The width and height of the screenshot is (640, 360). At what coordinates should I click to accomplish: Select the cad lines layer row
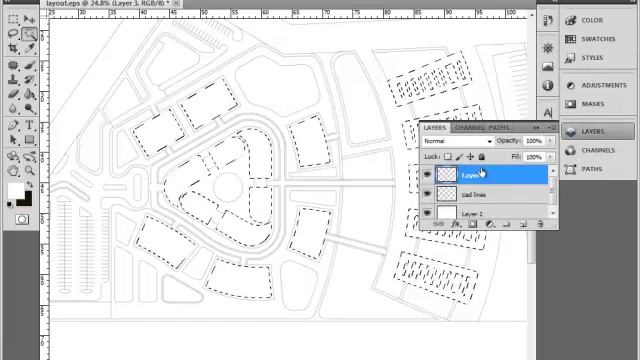491,194
